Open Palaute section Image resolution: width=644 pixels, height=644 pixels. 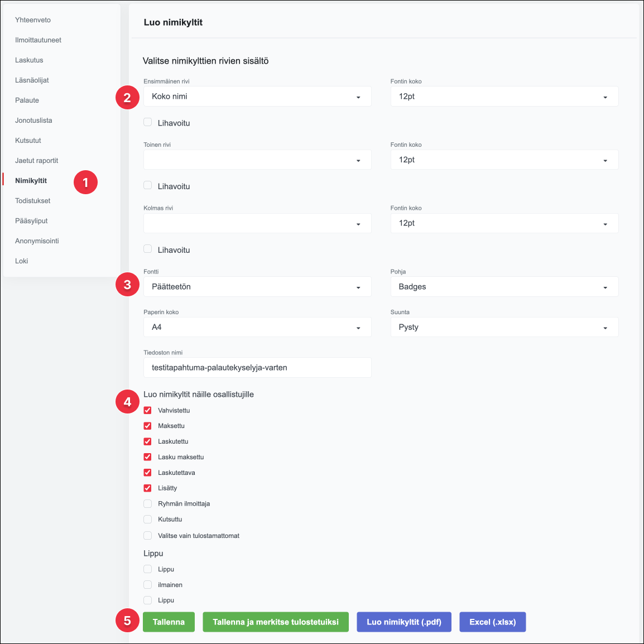(27, 100)
